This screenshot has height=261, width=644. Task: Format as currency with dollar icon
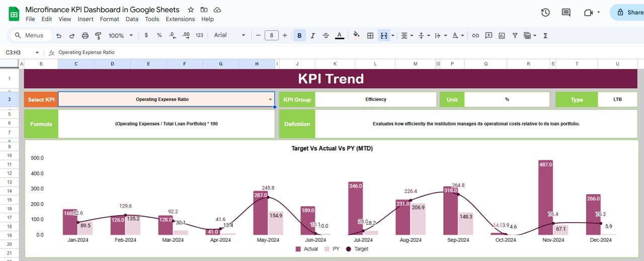pyautogui.click(x=146, y=35)
